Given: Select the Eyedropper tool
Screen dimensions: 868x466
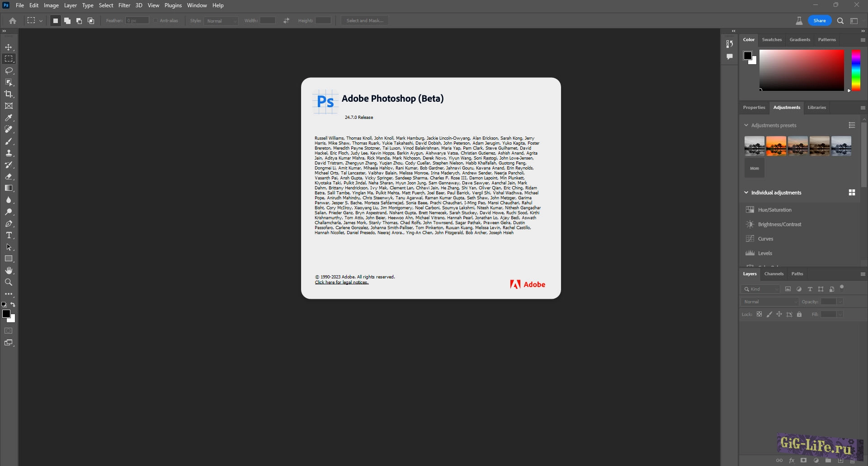Looking at the screenshot, I should point(9,118).
